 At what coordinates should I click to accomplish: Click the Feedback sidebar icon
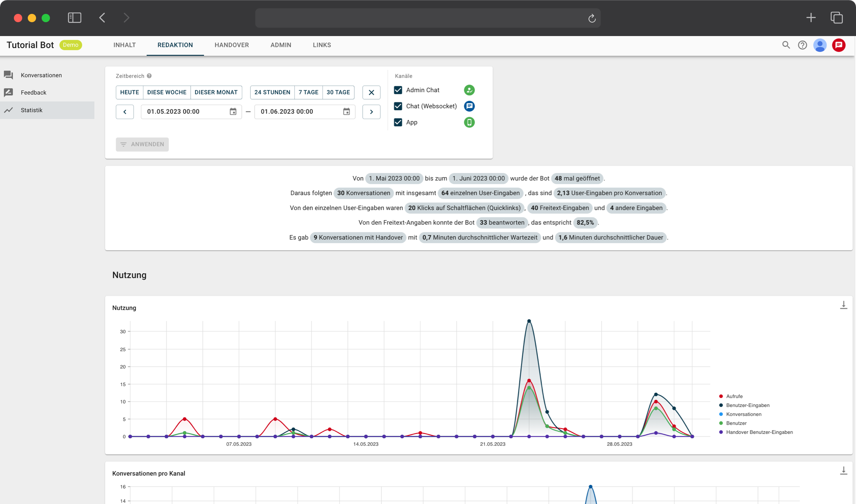(x=9, y=93)
